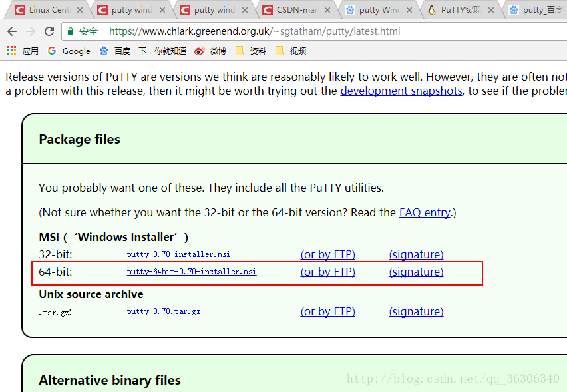Open the Weibo bookmark 微博

point(210,51)
